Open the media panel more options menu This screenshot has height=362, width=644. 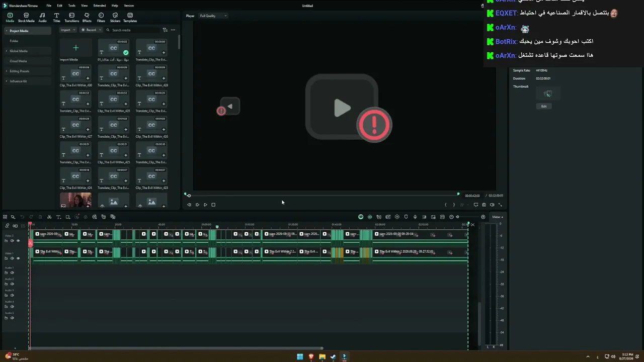tap(173, 30)
